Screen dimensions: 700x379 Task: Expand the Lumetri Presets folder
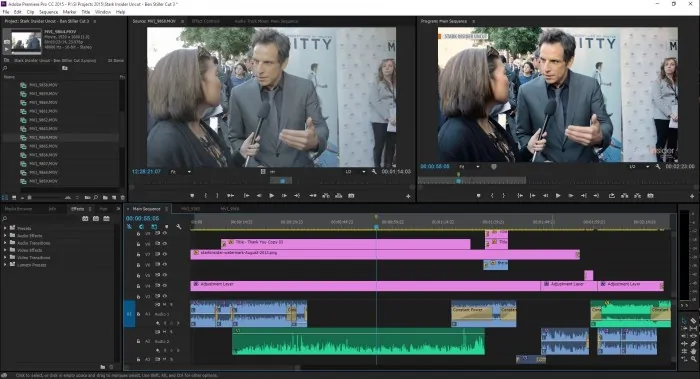[x=5, y=265]
